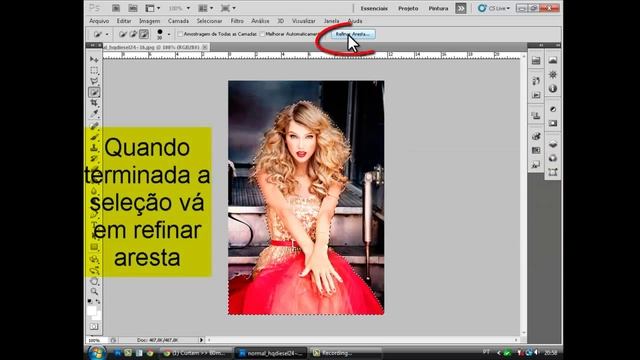Select the Eyedropper tool
Image resolution: width=640 pixels, height=360 pixels.
pos(94,113)
